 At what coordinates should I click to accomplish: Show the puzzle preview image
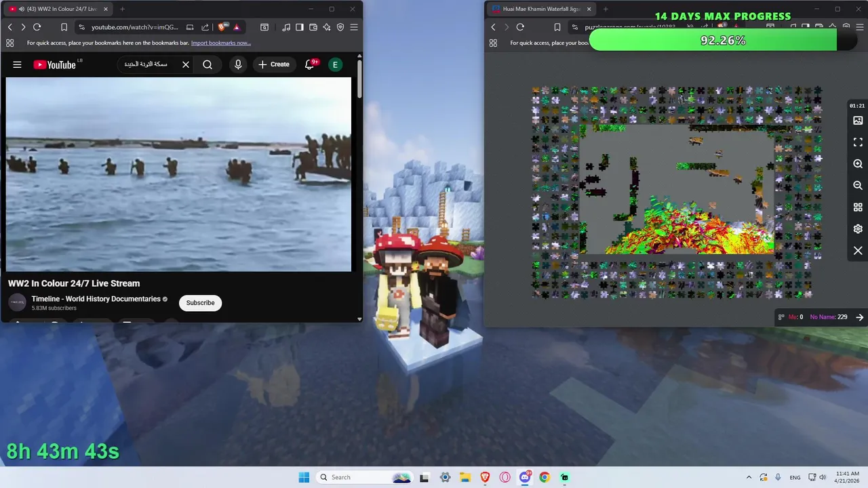coord(858,121)
